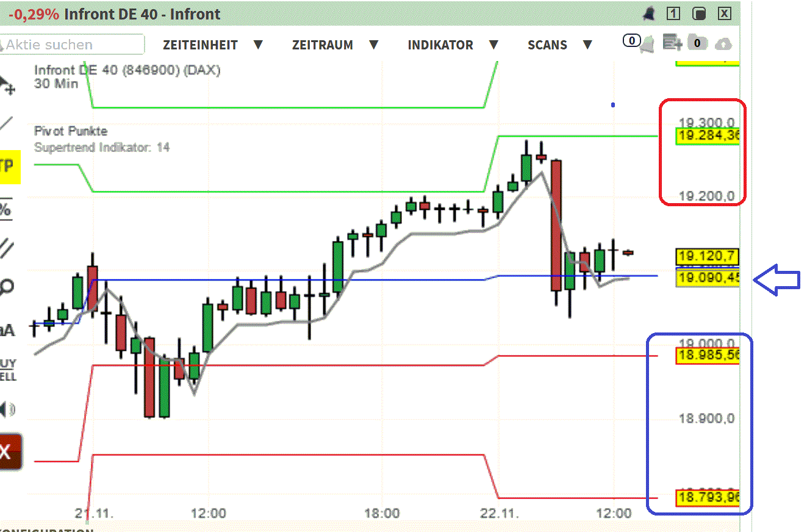Image resolution: width=807 pixels, height=532 pixels.
Task: Click the 18.793,96 support price label
Action: pyautogui.click(x=708, y=498)
